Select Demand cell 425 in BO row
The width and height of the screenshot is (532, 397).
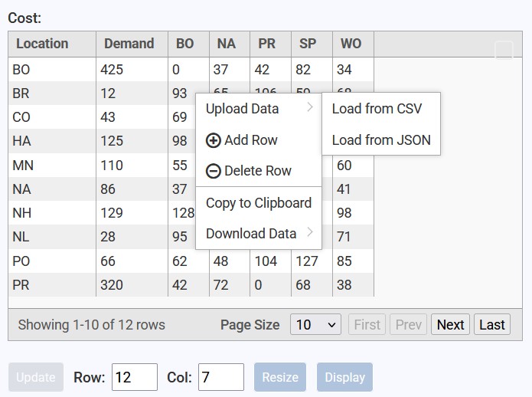[x=132, y=70]
